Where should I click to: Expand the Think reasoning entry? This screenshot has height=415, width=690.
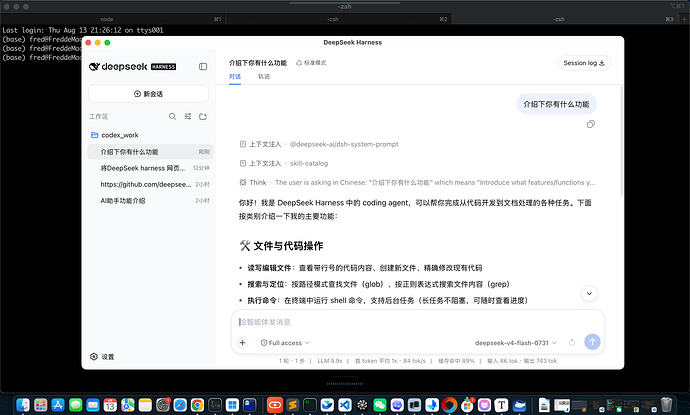pos(417,182)
